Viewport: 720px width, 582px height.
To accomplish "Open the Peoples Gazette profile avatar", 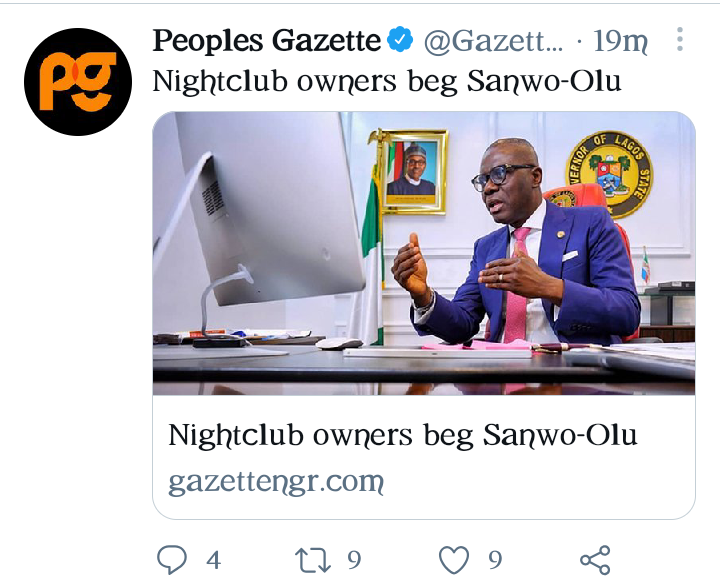I will point(78,82).
